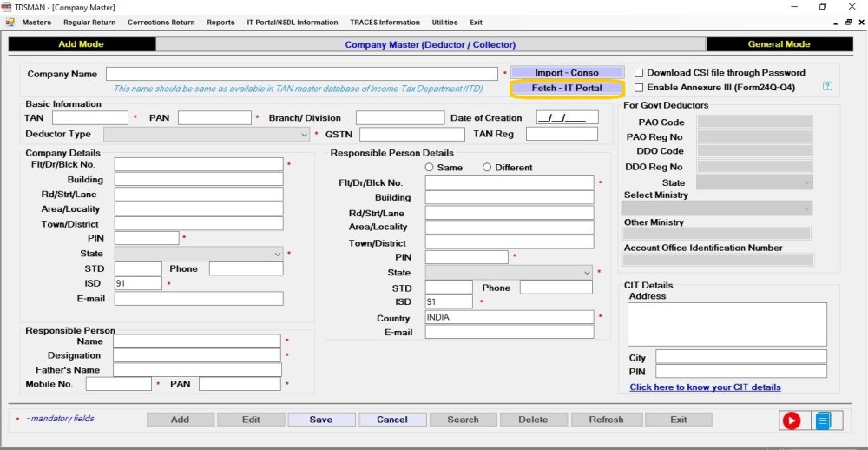Click the bottom Exit button
The image size is (868, 450).
click(679, 420)
